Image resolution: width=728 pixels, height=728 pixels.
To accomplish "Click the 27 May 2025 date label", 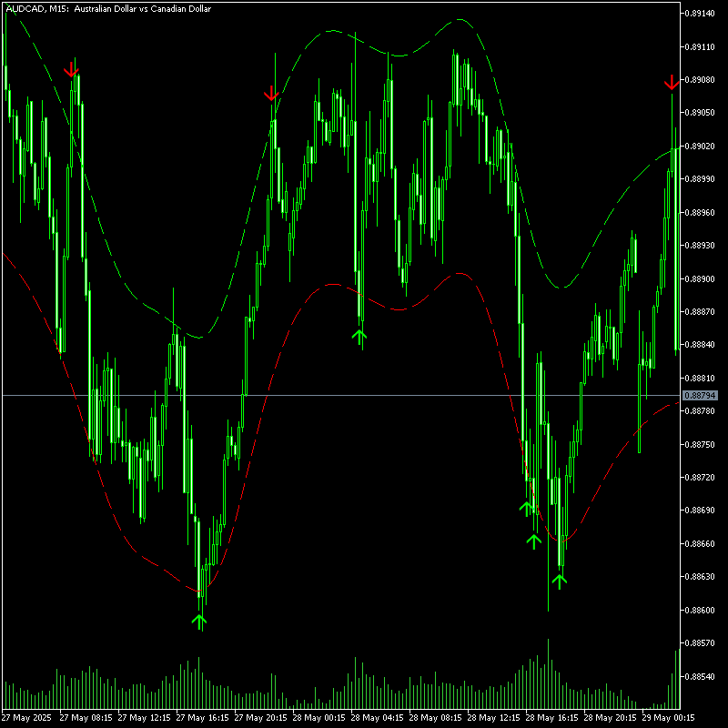I will [26, 717].
